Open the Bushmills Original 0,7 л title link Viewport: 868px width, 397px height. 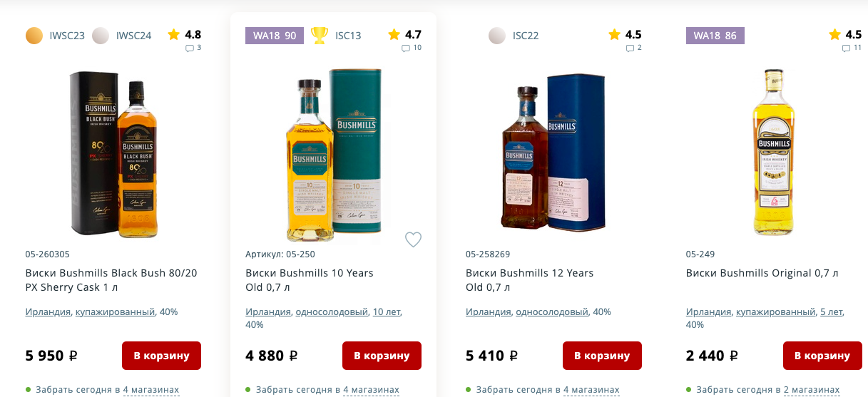pos(762,273)
